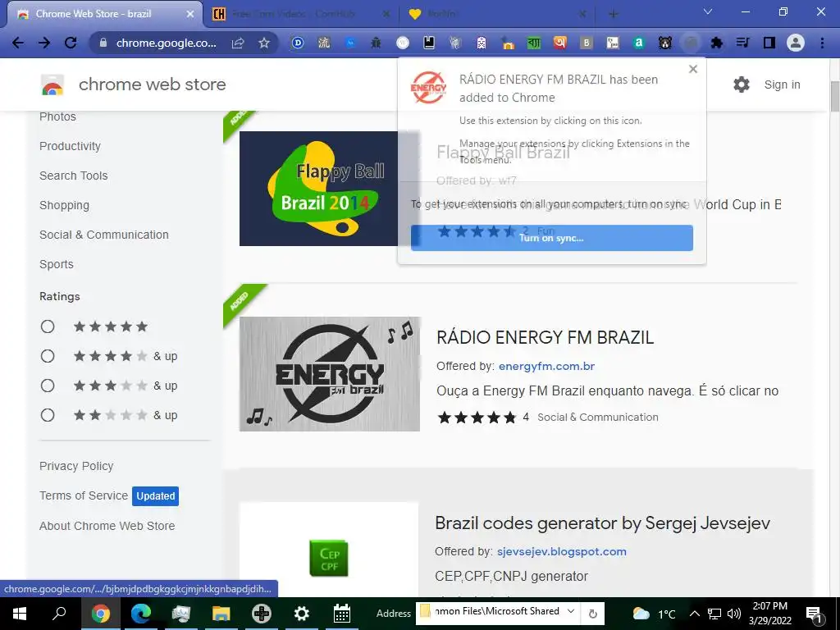The height and width of the screenshot is (630, 840).
Task: Open Brazil codes generator by Sergej Jevsejev
Action: click(602, 523)
